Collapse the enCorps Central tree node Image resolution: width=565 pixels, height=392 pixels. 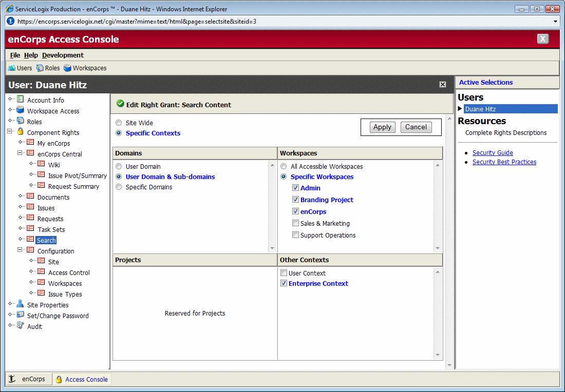click(x=20, y=153)
